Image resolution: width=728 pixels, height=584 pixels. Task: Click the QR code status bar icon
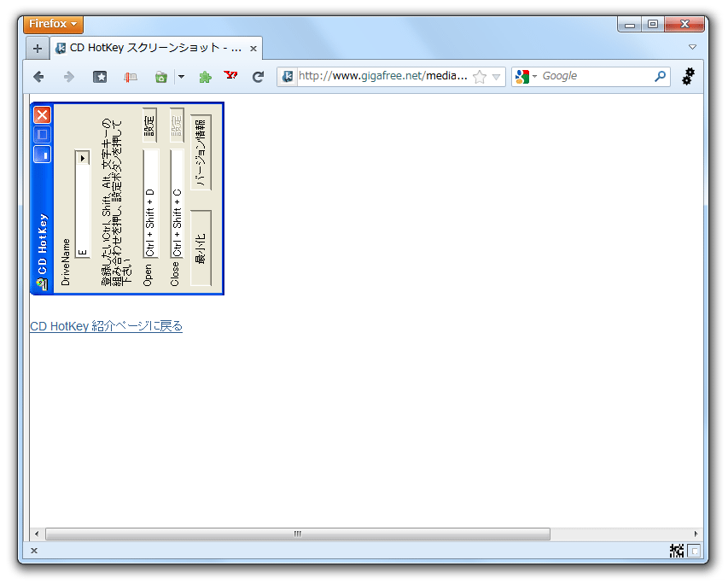click(677, 551)
